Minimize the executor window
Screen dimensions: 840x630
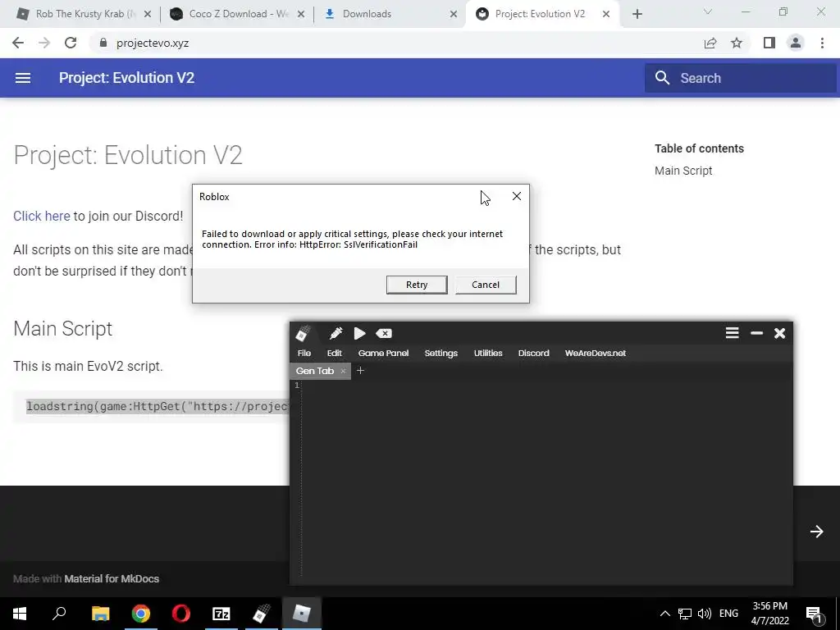(756, 333)
